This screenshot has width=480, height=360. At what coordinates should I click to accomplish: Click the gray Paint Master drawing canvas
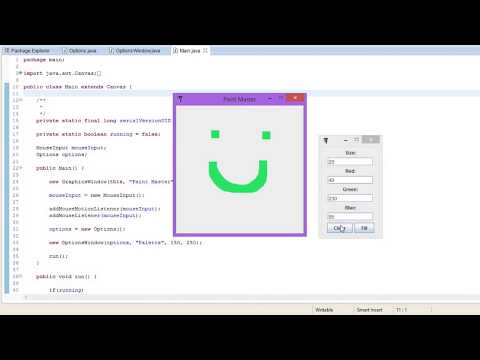point(240,169)
